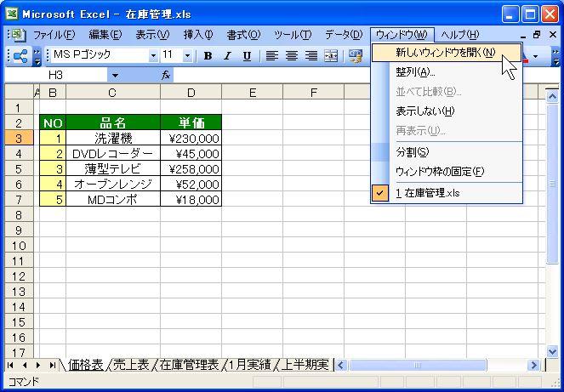Expand the font size dropdown showing 11
This screenshot has width=564, height=392.
pos(188,56)
